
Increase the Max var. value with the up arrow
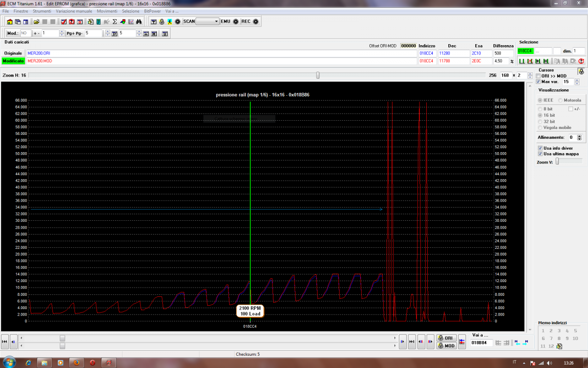pos(577,80)
